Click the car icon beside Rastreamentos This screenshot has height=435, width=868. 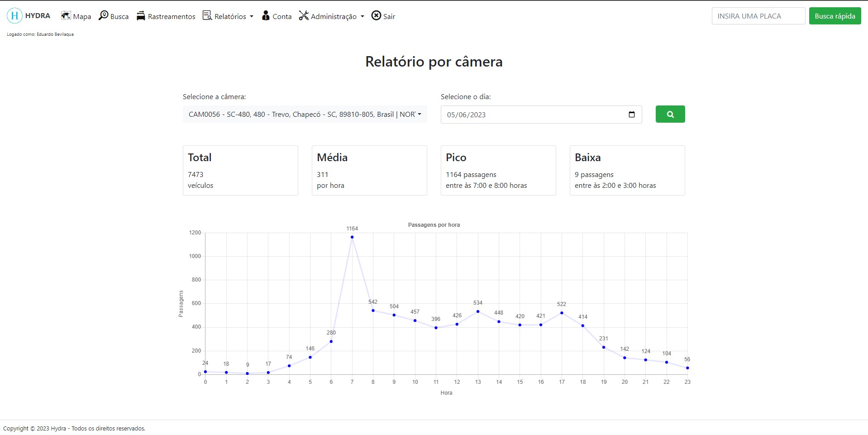pyautogui.click(x=141, y=16)
